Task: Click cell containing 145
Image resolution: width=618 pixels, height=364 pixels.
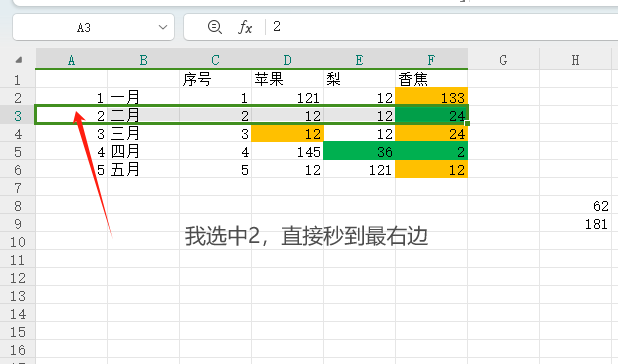Action: pyautogui.click(x=287, y=152)
